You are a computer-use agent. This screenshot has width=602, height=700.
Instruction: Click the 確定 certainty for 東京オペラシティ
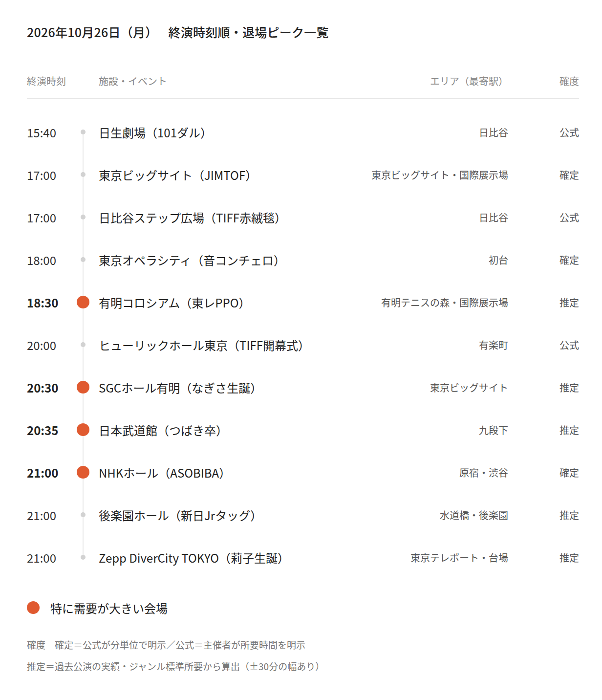[x=569, y=260]
